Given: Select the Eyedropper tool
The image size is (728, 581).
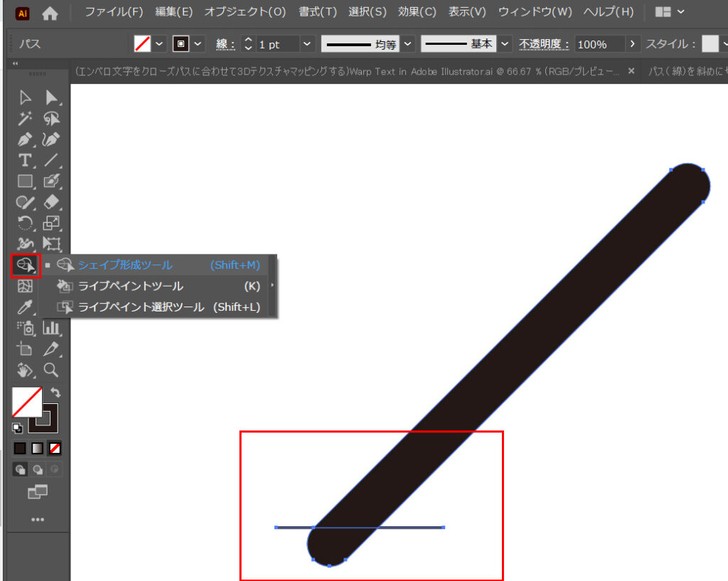Looking at the screenshot, I should 25,307.
